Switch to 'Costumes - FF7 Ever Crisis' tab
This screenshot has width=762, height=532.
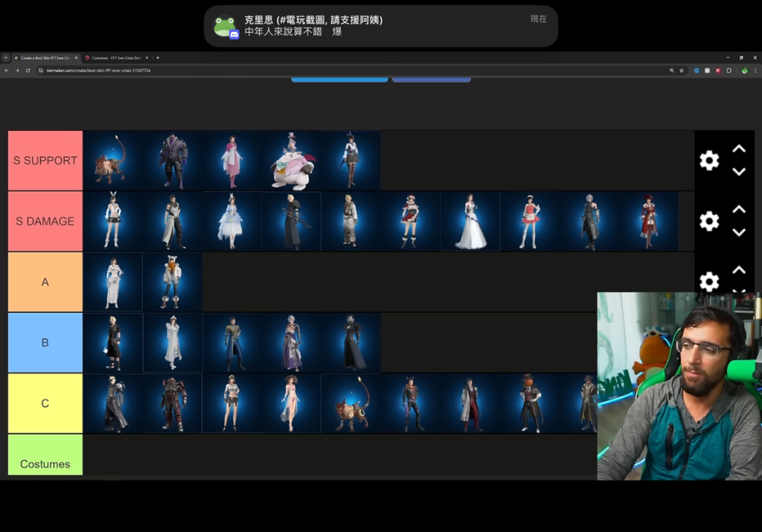pos(115,58)
